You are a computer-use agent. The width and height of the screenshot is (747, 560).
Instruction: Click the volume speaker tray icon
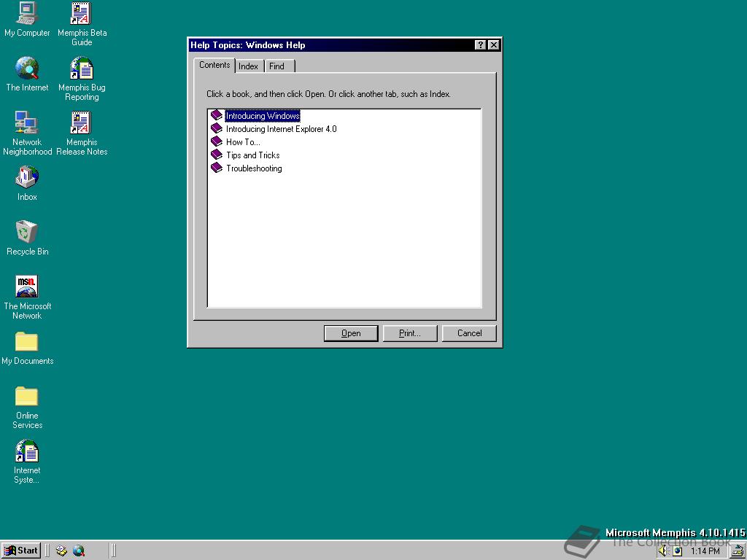663,551
